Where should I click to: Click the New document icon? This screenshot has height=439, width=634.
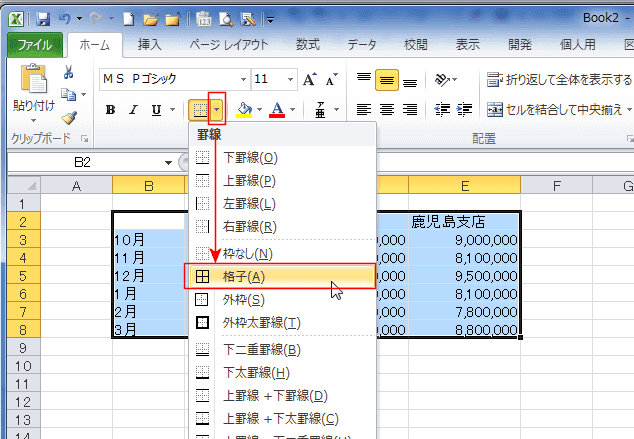tap(129, 19)
